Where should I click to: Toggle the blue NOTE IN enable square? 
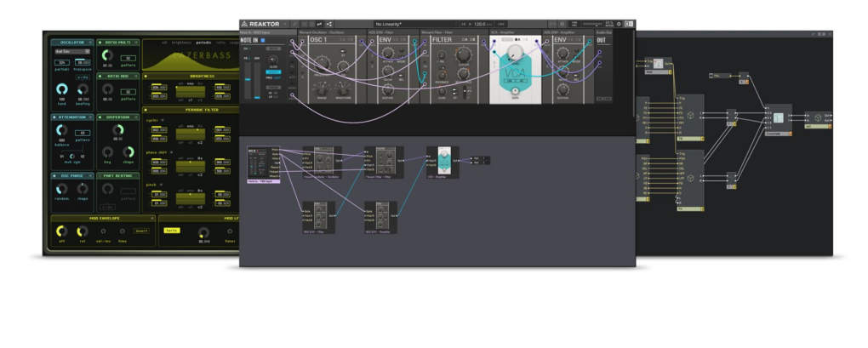click(x=263, y=40)
